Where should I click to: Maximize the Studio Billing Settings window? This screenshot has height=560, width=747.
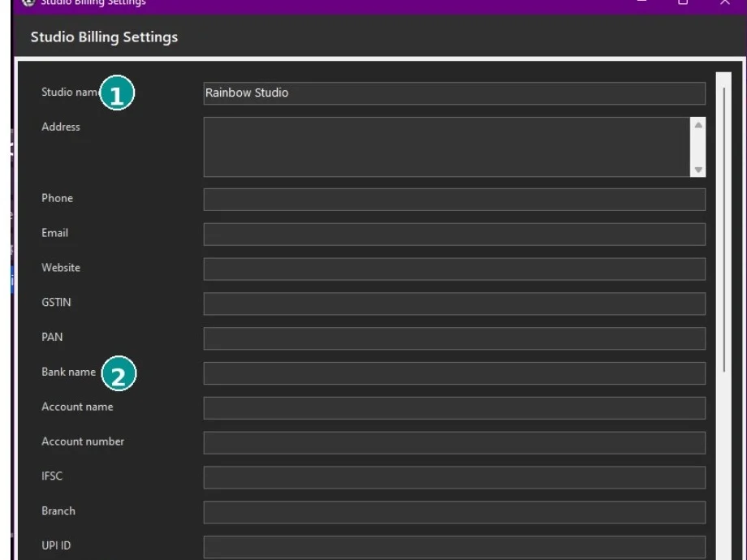(683, 2)
